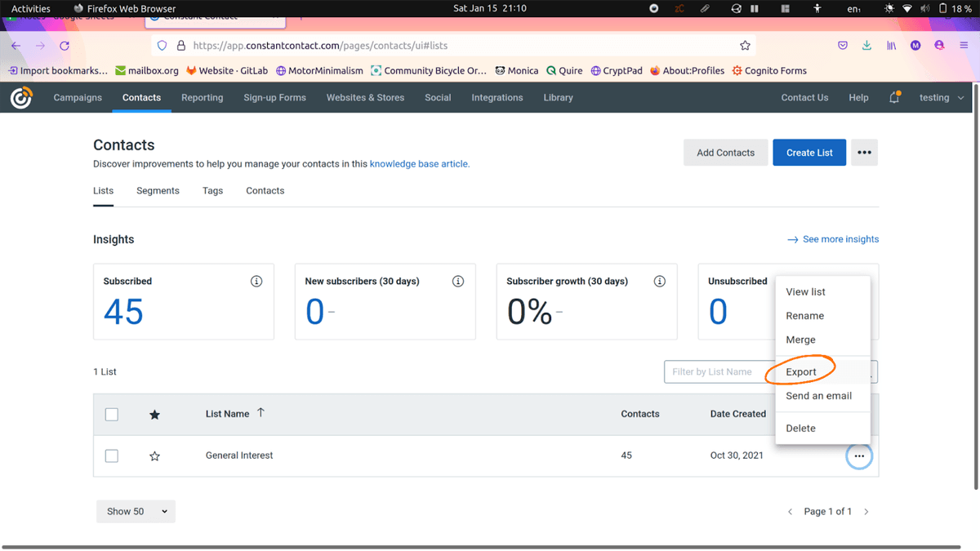
Task: Click See more insights link
Action: pos(833,239)
